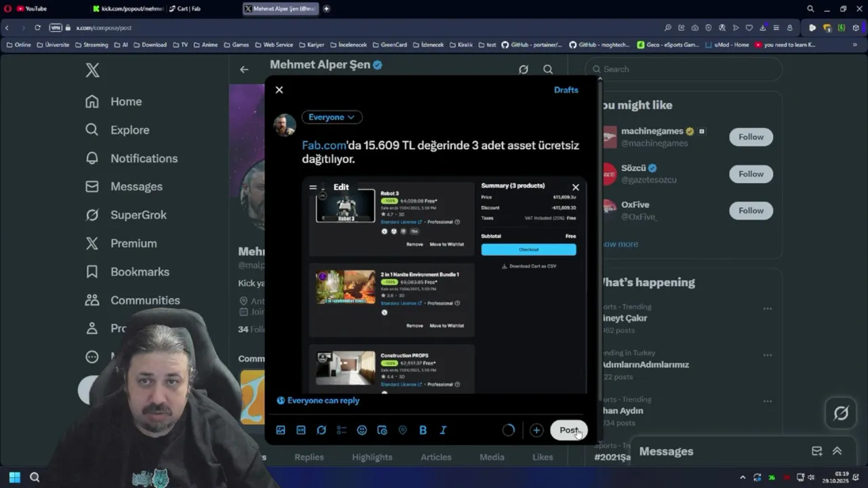Add a poll to the post
This screenshot has width=868, height=488.
[342, 430]
